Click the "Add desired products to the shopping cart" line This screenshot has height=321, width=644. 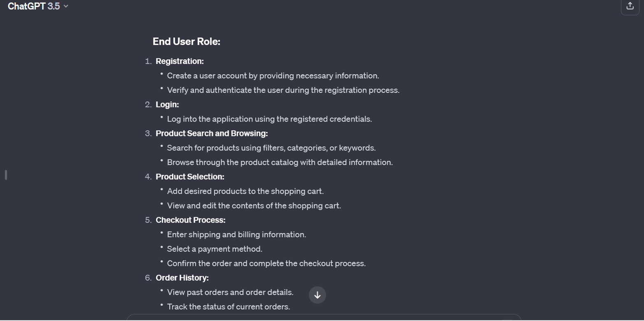click(x=245, y=191)
